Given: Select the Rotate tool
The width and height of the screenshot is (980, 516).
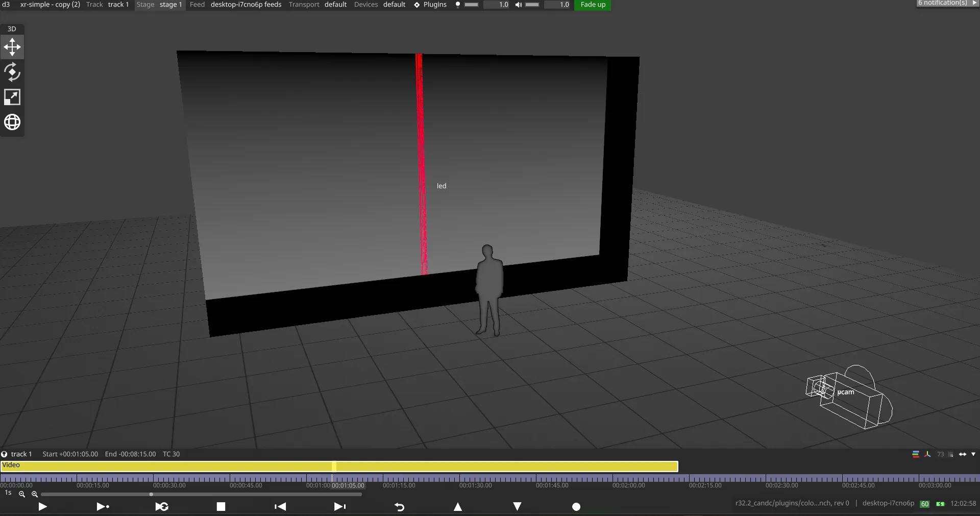Looking at the screenshot, I should [12, 72].
